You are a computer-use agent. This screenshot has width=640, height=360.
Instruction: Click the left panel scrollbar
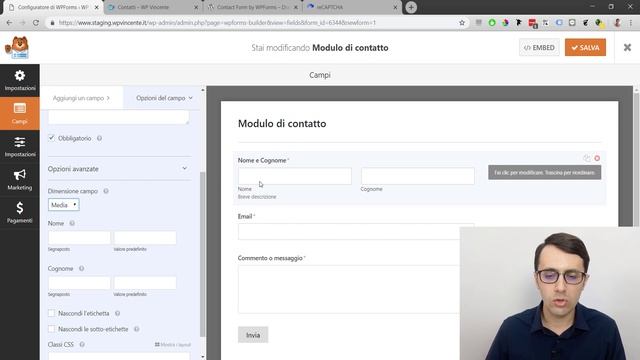(x=203, y=254)
